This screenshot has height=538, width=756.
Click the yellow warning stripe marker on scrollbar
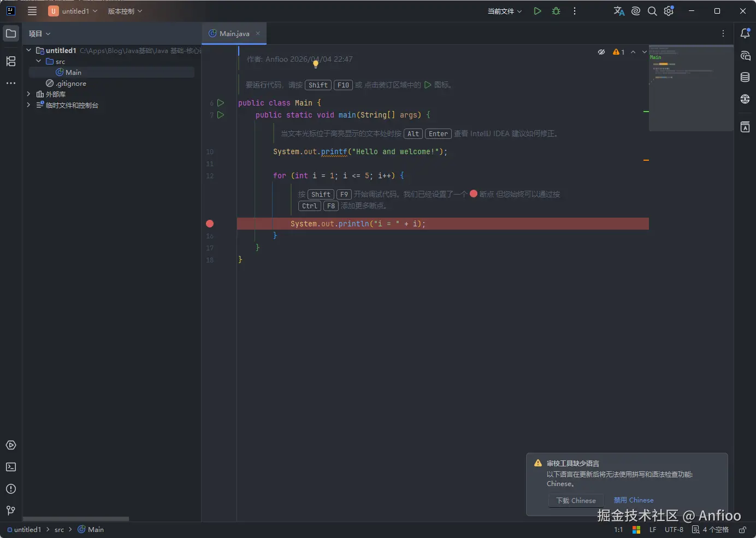coord(646,160)
